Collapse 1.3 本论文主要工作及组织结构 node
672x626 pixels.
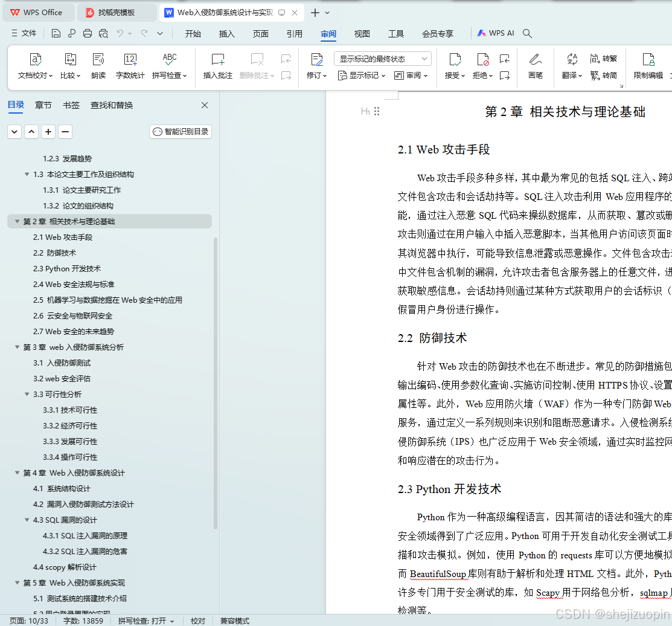pos(27,174)
